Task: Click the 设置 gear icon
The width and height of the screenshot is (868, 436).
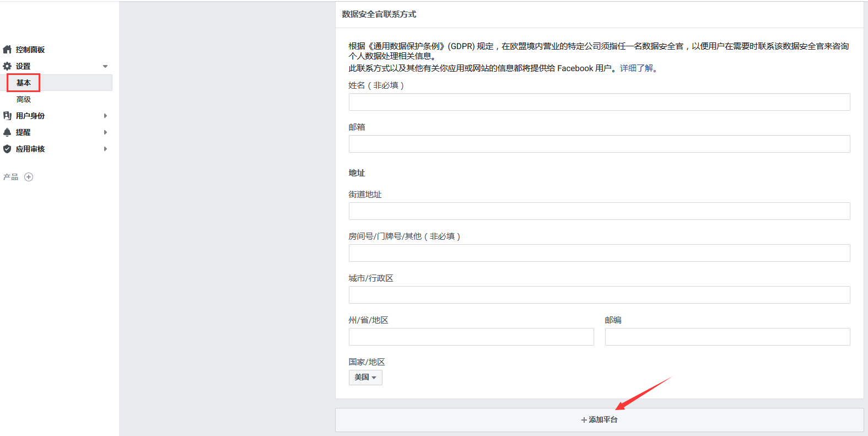Action: click(x=7, y=66)
